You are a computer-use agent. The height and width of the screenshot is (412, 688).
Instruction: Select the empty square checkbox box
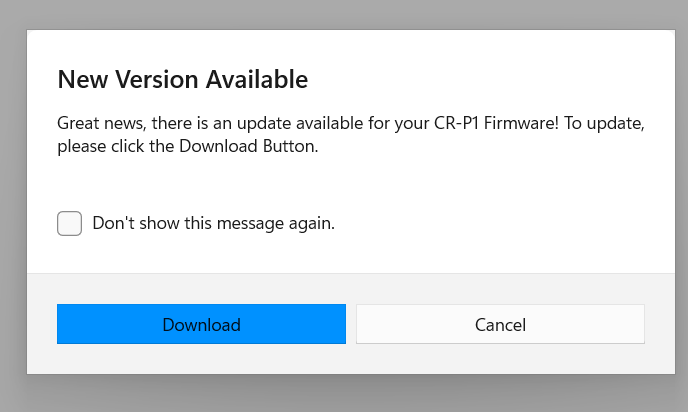(x=69, y=224)
